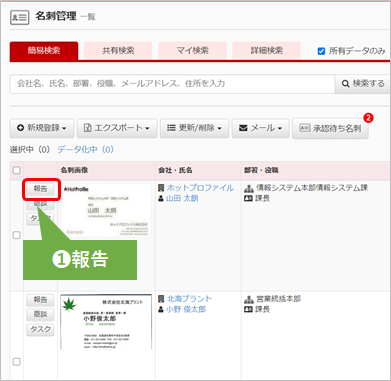
Task: Expand the エクスポート dropdown menu
Action: click(x=117, y=128)
